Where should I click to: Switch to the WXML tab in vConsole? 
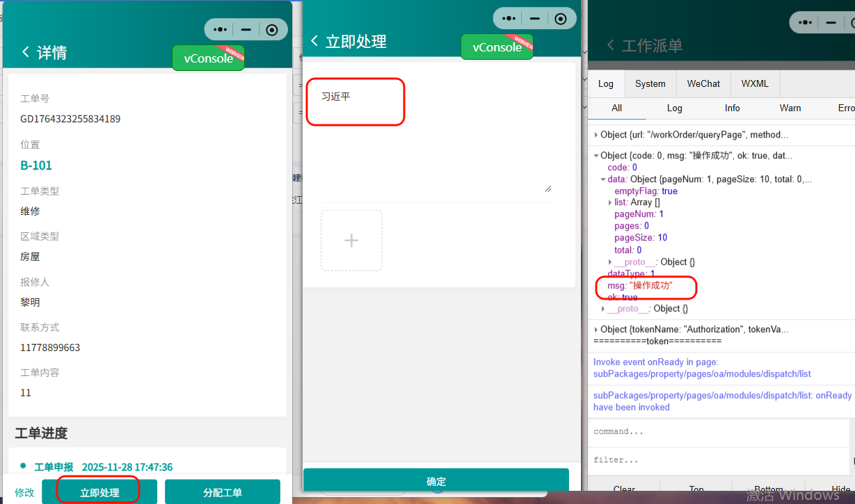tap(754, 83)
